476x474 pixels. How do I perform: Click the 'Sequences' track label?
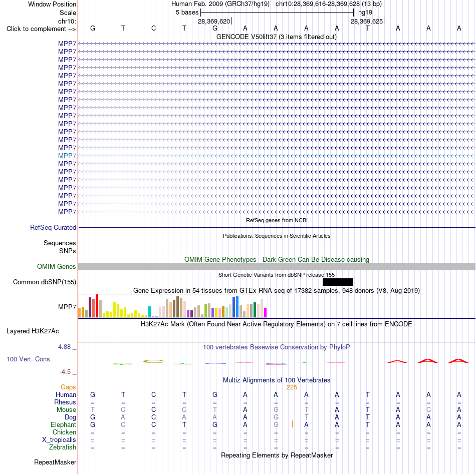[60, 243]
